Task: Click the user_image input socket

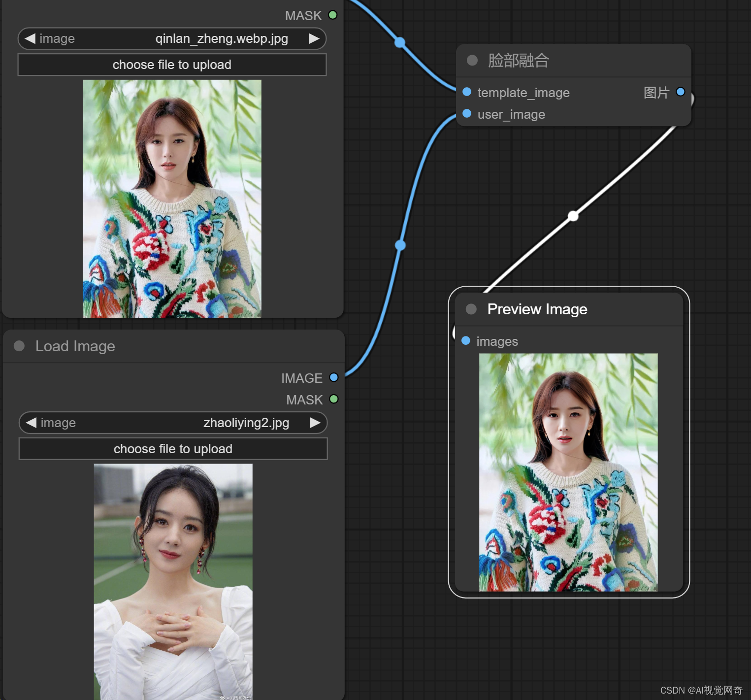Action: click(x=467, y=113)
